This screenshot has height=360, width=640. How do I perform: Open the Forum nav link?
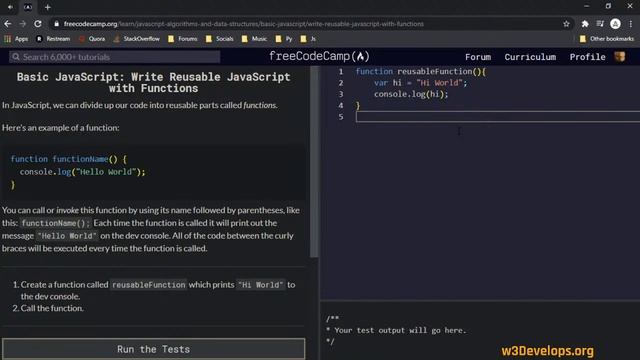[x=478, y=57]
